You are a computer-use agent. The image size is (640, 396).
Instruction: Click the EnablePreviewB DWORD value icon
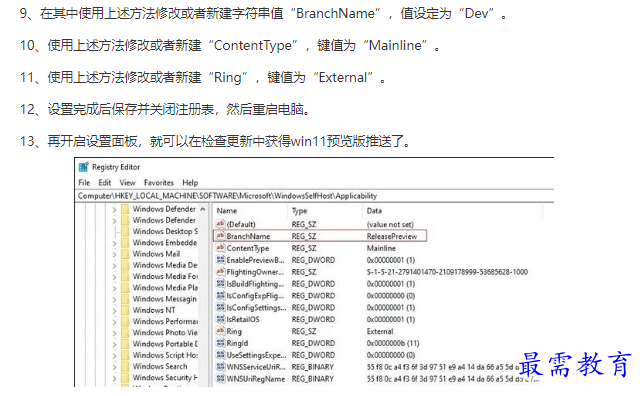(x=220, y=260)
